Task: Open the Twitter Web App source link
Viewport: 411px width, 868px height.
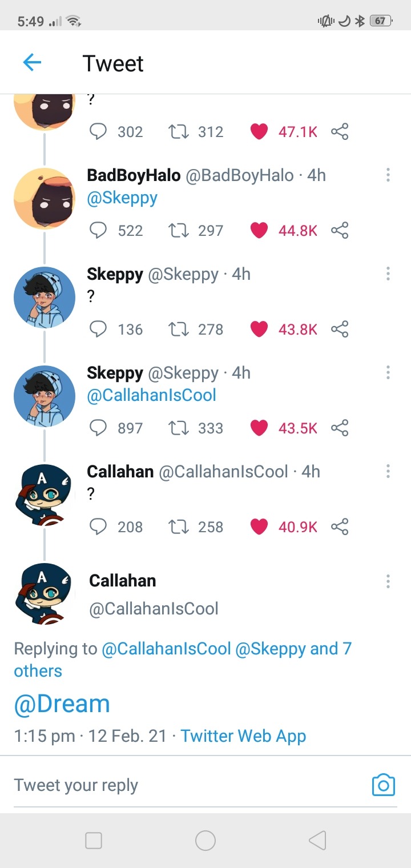Action: [243, 736]
